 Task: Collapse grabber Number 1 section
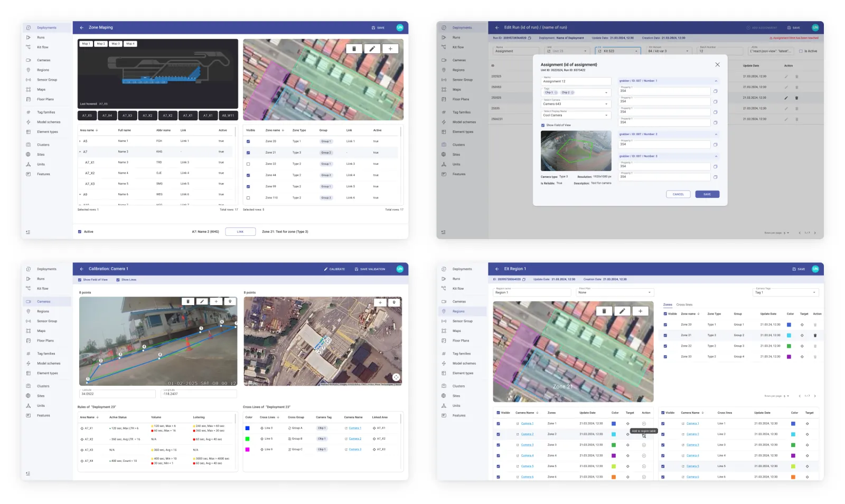[x=716, y=81]
